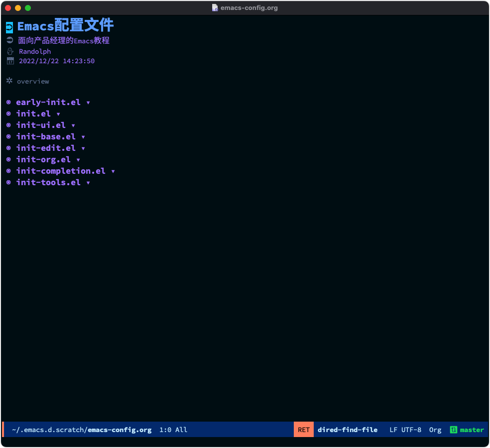Expand the init-completion.el section arrow

[113, 172]
